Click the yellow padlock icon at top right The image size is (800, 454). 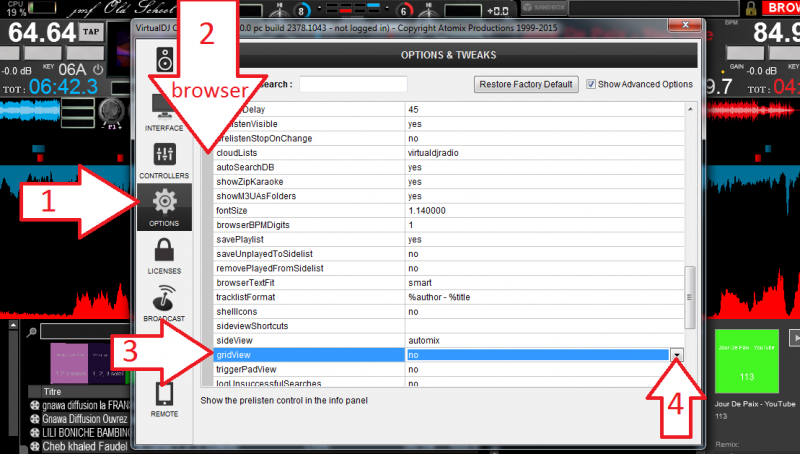(751, 8)
